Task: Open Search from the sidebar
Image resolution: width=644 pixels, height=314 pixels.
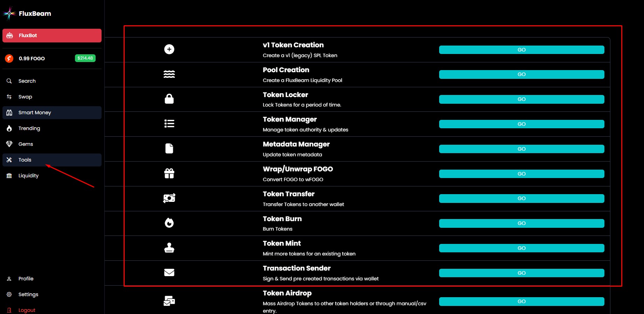Action: [27, 81]
